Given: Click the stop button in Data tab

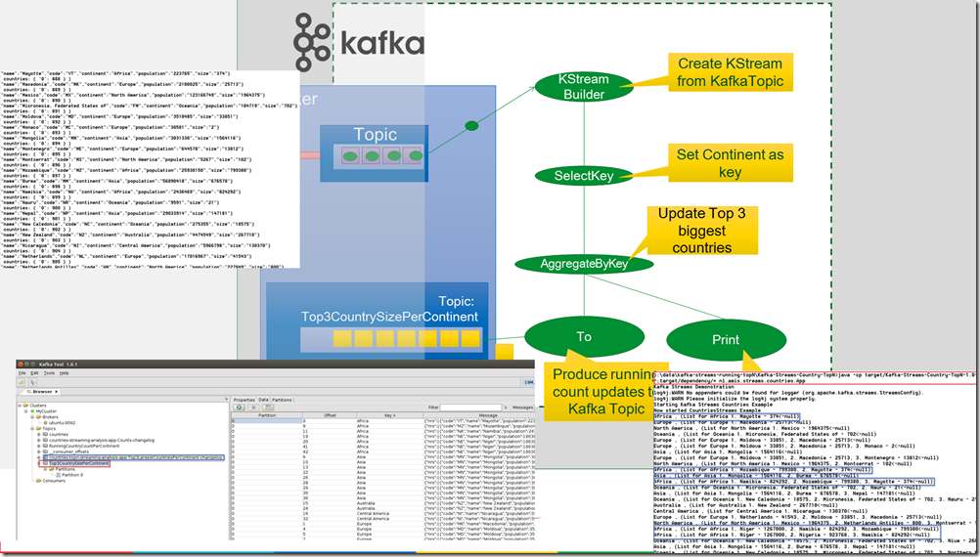Looking at the screenshot, I should [x=252, y=407].
